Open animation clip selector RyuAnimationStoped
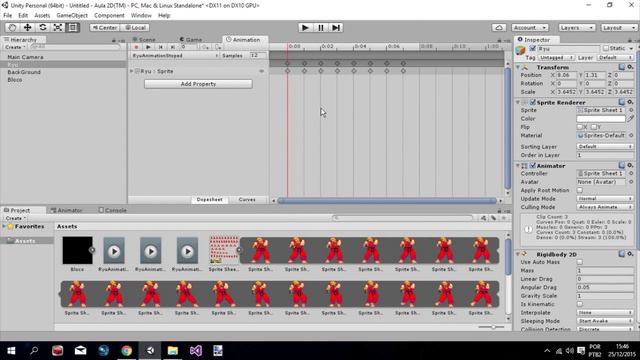The width and height of the screenshot is (640, 360). coord(175,56)
